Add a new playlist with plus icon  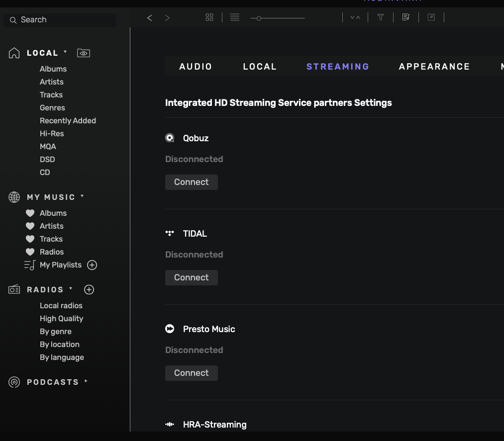click(x=92, y=265)
